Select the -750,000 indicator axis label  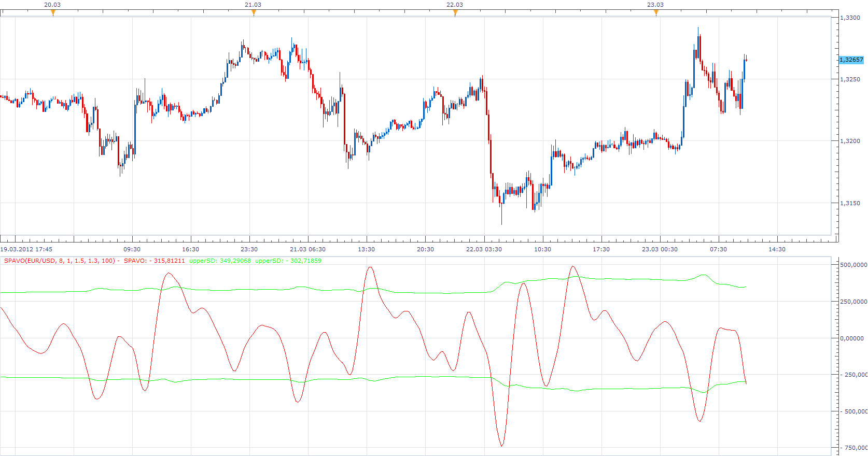(853, 448)
